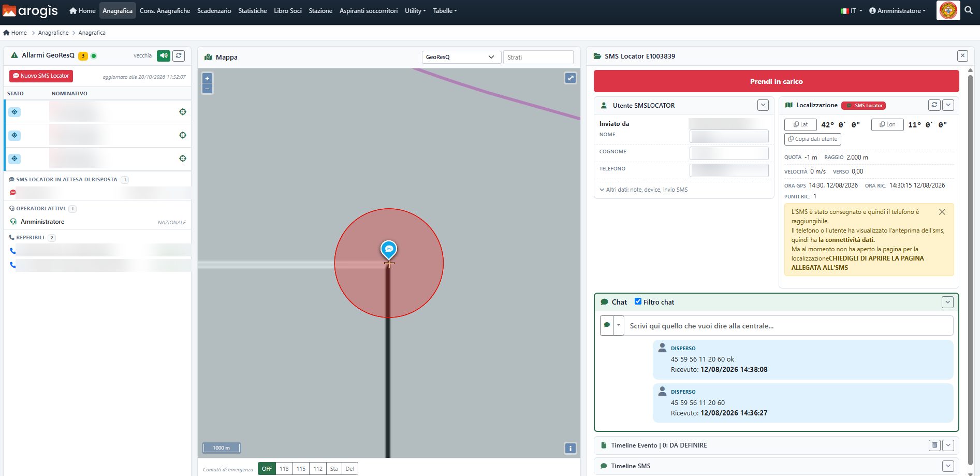Go to Scadenzario in the navbar
Screen dimensions: 980x476
coord(214,10)
